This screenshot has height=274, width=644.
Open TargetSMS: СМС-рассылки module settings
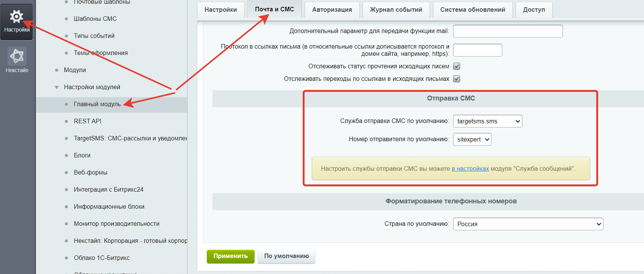pos(130,138)
